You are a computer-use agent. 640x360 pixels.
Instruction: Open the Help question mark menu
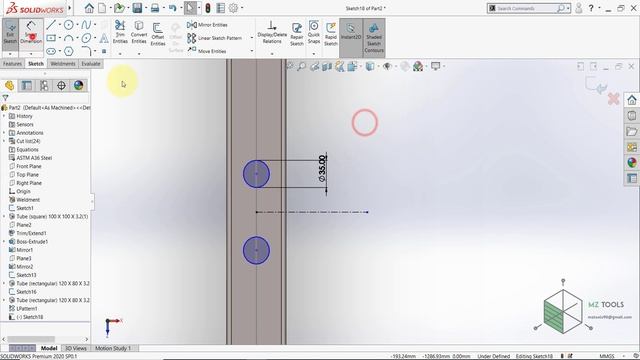click(591, 8)
